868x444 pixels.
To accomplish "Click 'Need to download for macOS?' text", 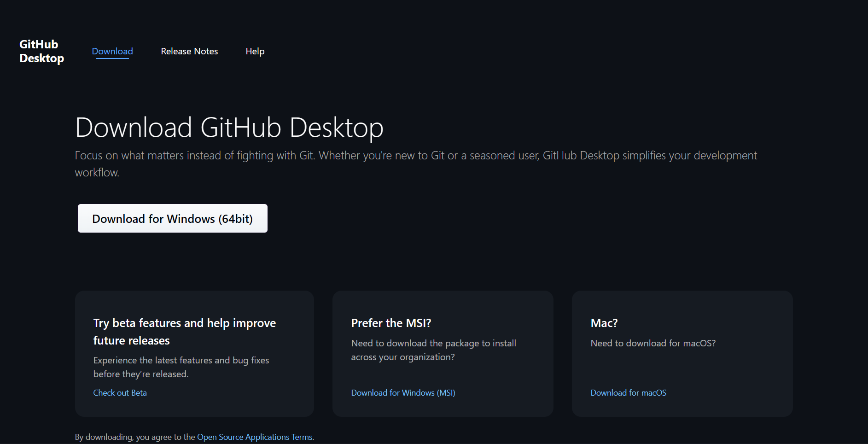I will pos(653,343).
